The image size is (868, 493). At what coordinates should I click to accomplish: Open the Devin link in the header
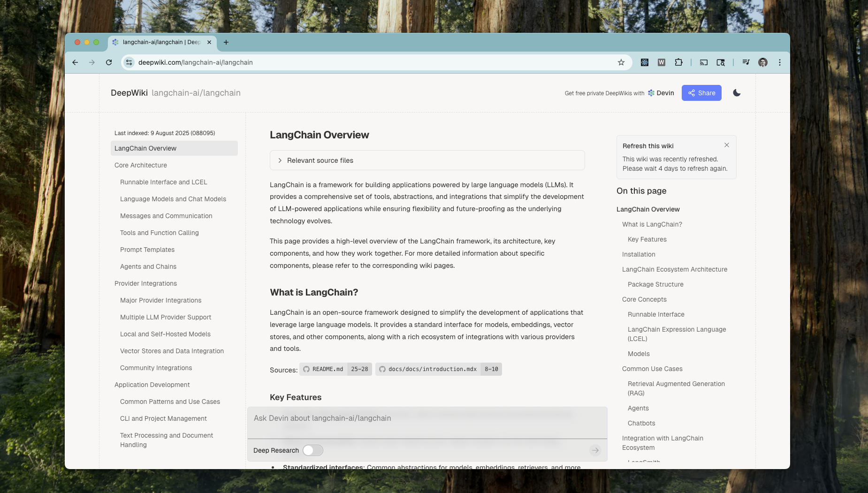661,93
